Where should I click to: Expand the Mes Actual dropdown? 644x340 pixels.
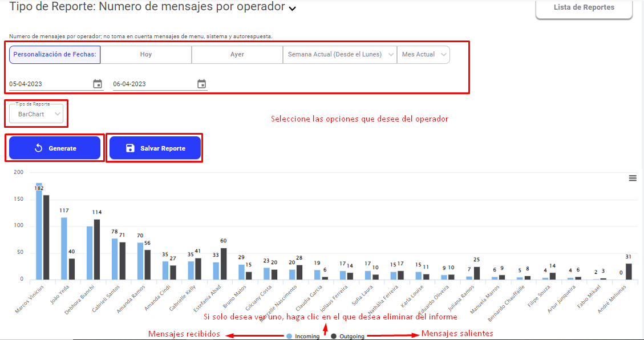pyautogui.click(x=423, y=55)
